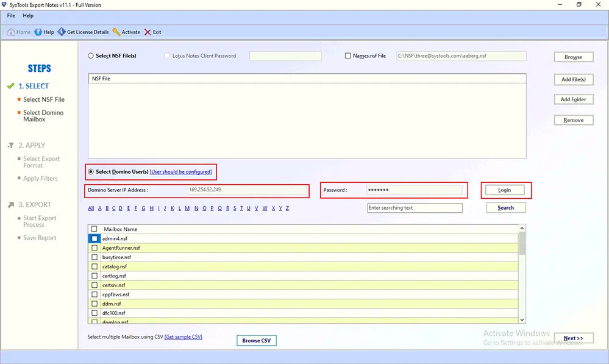Click mailbox list scroll up arrow
The height and width of the screenshot is (364, 609).
click(x=522, y=228)
